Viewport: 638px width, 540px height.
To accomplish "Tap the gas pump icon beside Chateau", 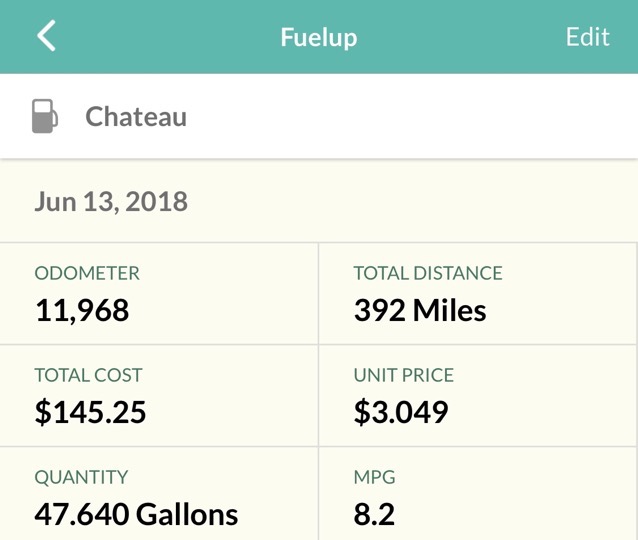I will pos(45,116).
